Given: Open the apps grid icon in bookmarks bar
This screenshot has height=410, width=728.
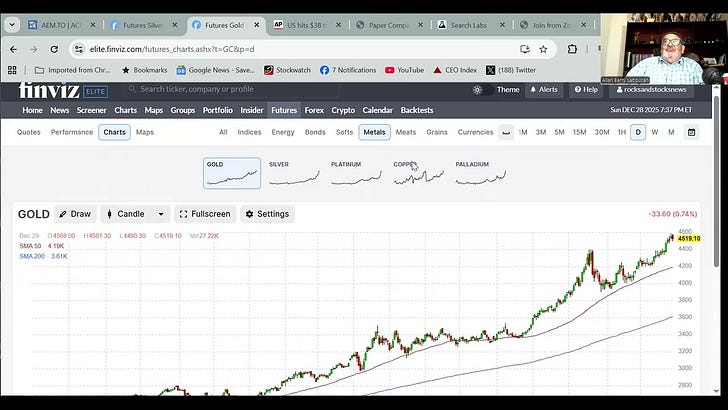Looking at the screenshot, I should pyautogui.click(x=12, y=70).
